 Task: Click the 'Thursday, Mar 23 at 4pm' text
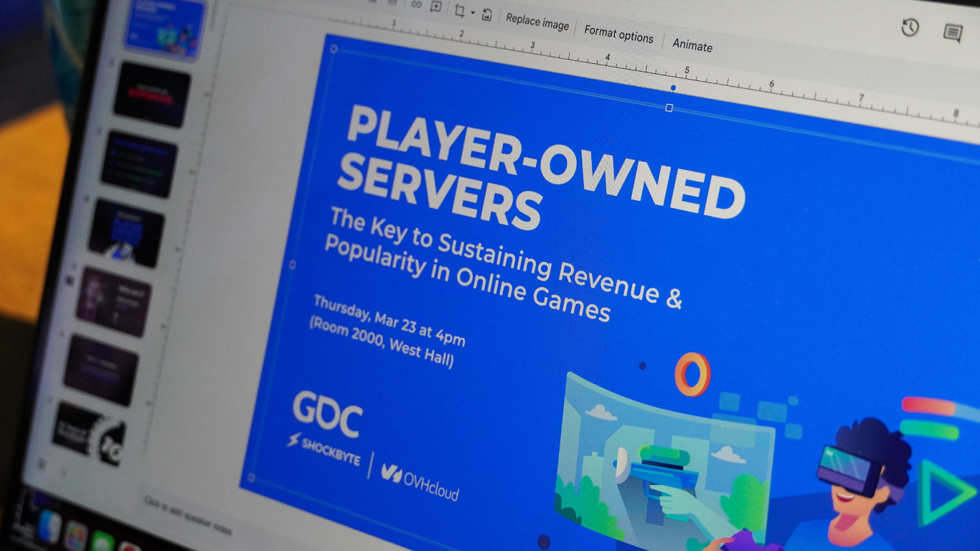(x=389, y=320)
